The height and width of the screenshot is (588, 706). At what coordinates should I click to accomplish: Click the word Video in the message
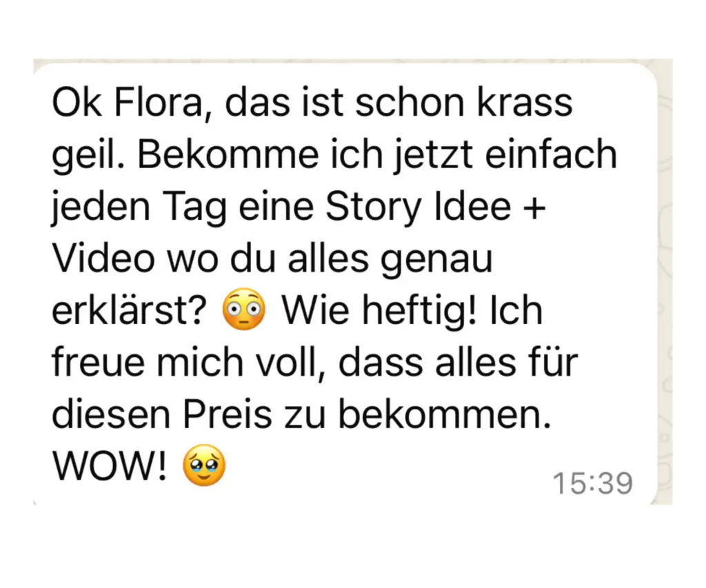tap(103, 258)
